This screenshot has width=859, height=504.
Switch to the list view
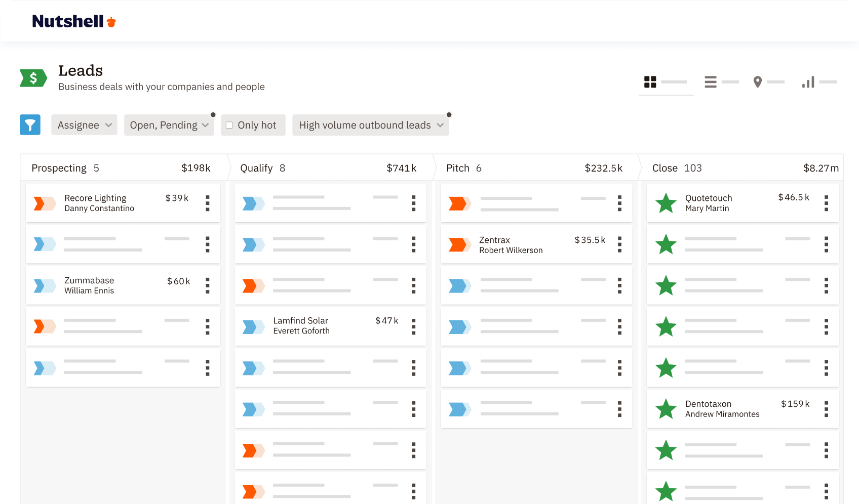pos(711,81)
